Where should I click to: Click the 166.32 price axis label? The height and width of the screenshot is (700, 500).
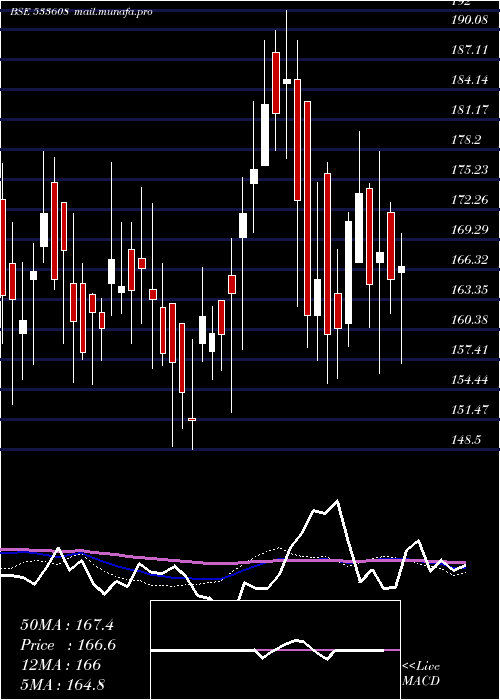coord(469,259)
